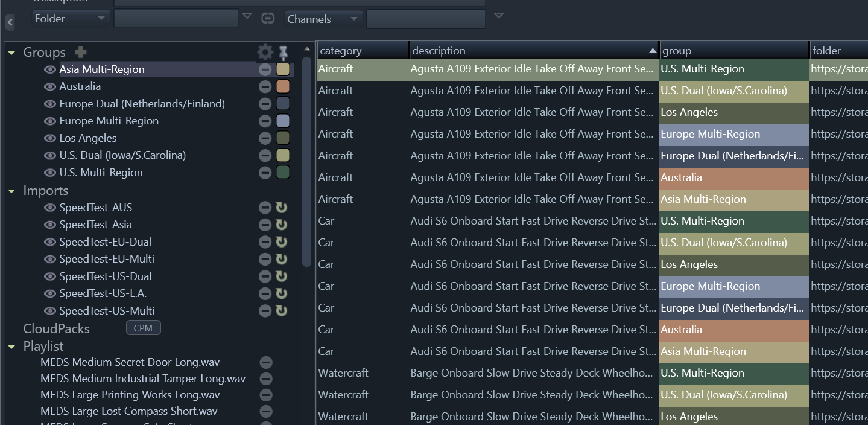868x425 pixels.
Task: Expand options arrow after Folder input
Action: tap(247, 16)
